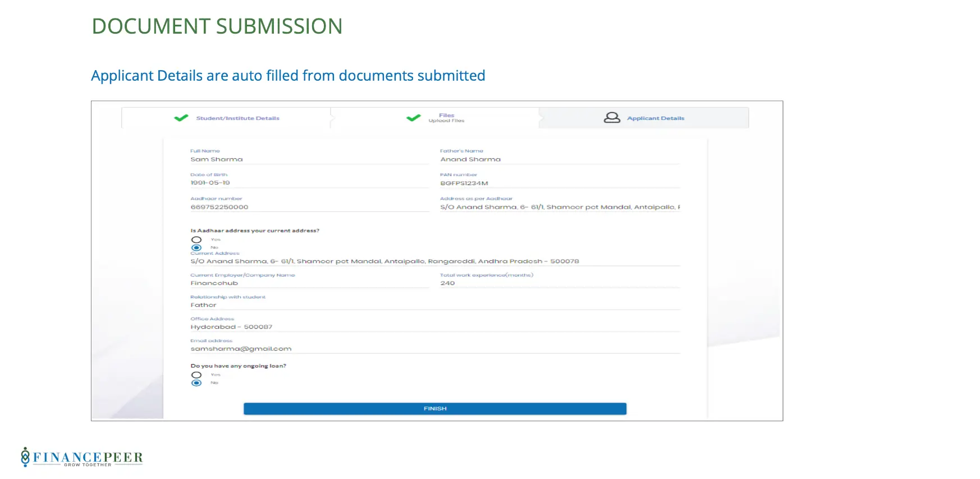Viewport: 980px width, 479px height.
Task: Click the Father's Name field
Action: pyautogui.click(x=560, y=159)
